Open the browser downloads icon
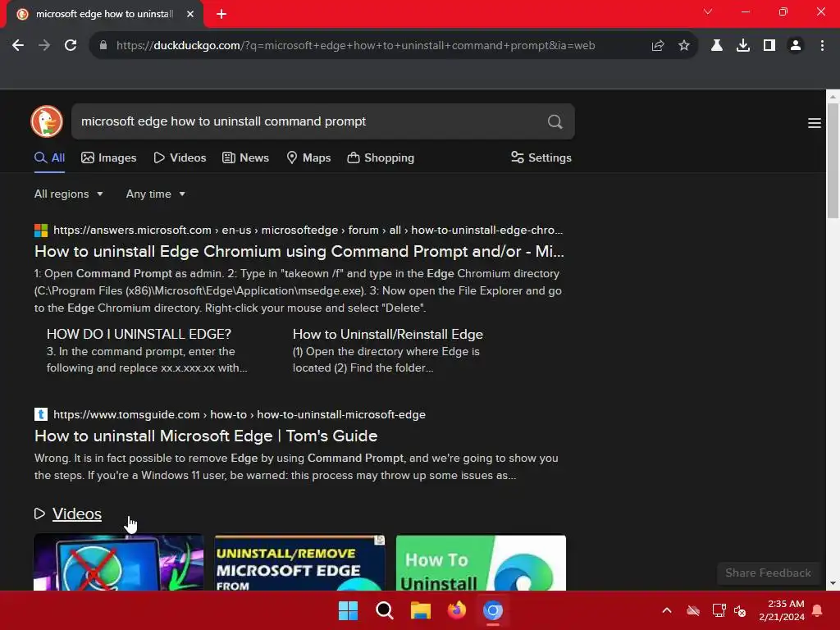Viewport: 840px width, 630px height. (743, 46)
